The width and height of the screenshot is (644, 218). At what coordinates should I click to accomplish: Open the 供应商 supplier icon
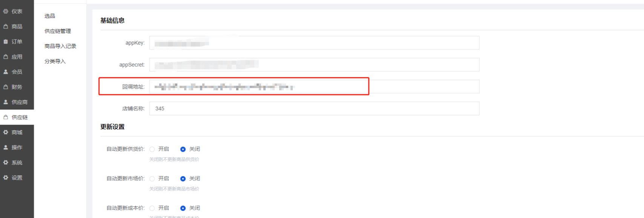6,102
